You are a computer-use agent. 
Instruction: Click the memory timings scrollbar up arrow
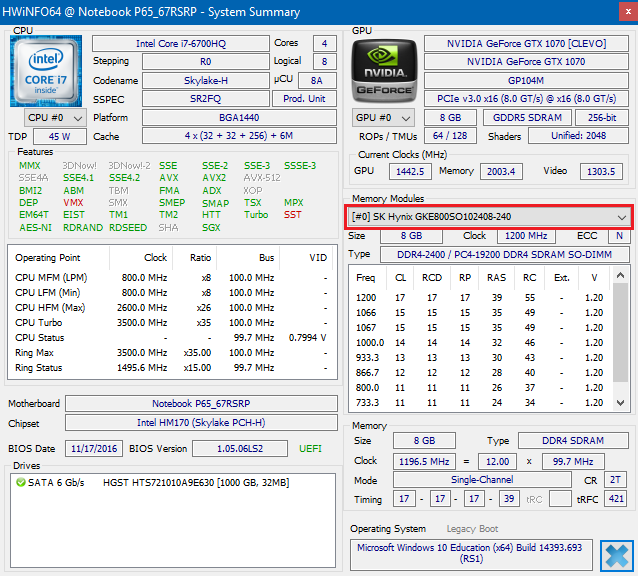pos(620,275)
